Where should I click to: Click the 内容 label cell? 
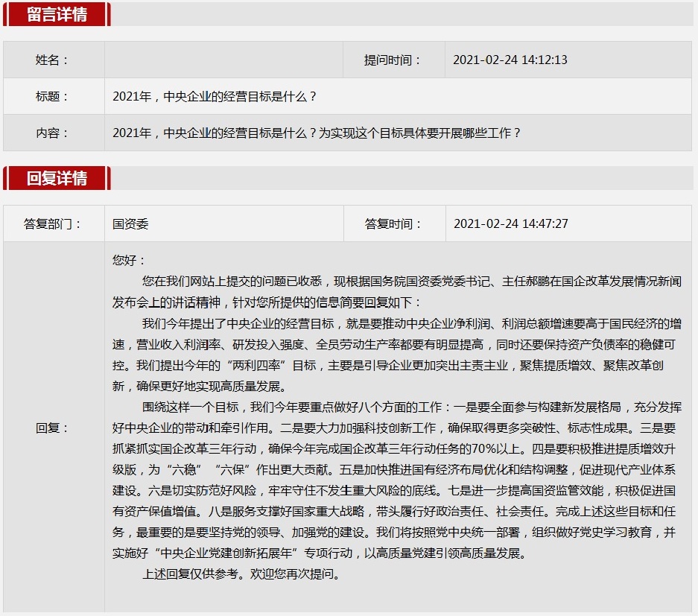53,133
